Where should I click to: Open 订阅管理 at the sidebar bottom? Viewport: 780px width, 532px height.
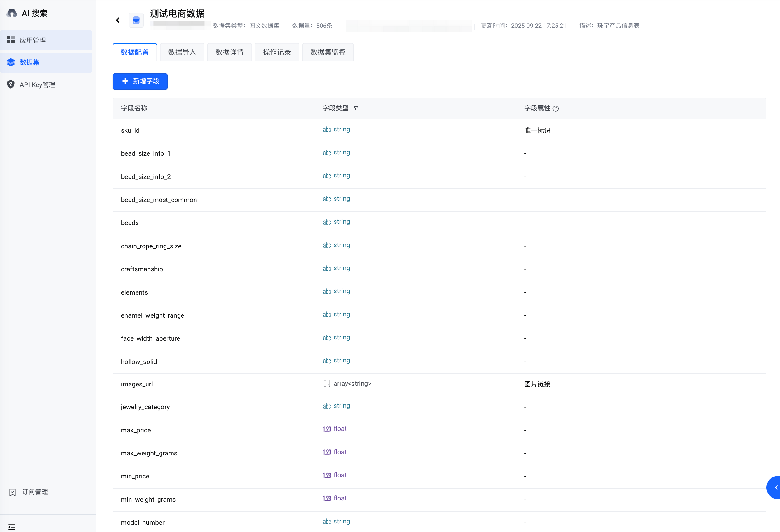[x=35, y=492]
